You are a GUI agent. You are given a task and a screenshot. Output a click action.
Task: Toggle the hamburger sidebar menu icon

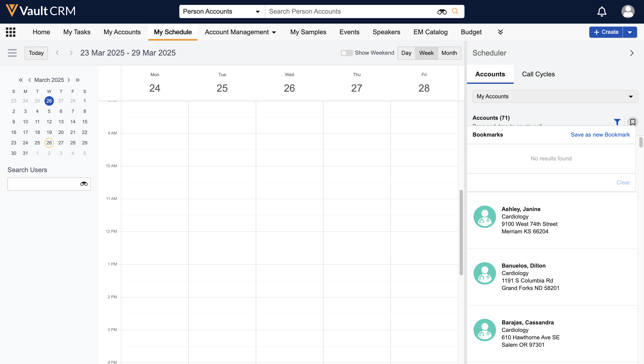point(12,53)
